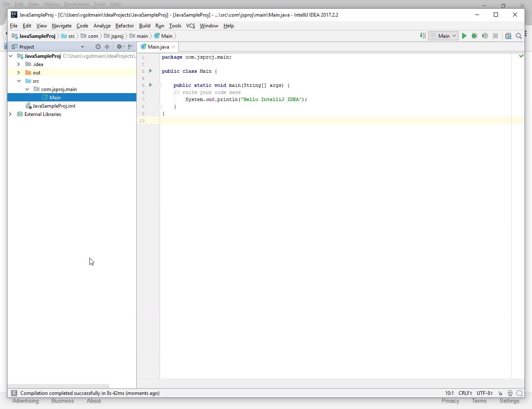Hide the Project tool window
Image resolution: width=532 pixels, height=409 pixels.
(131, 47)
